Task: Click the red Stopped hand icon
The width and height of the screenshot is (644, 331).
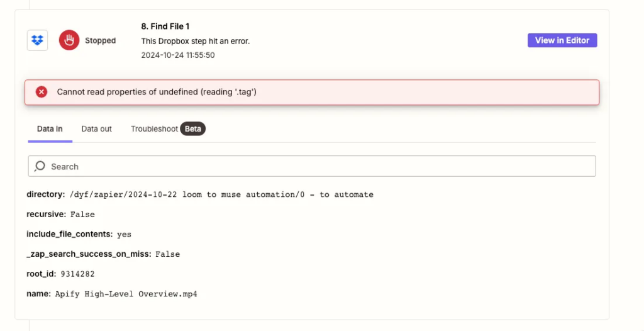Action: pyautogui.click(x=69, y=40)
